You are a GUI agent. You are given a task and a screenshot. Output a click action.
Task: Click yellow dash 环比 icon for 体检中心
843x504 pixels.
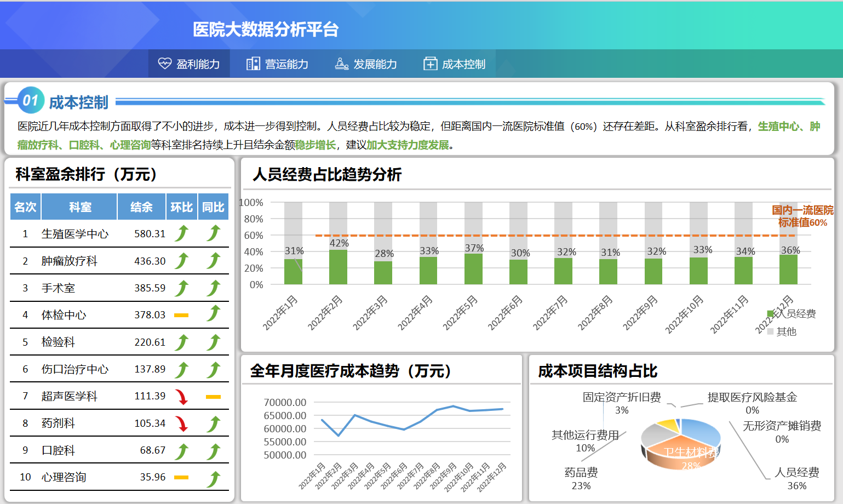pos(181,315)
